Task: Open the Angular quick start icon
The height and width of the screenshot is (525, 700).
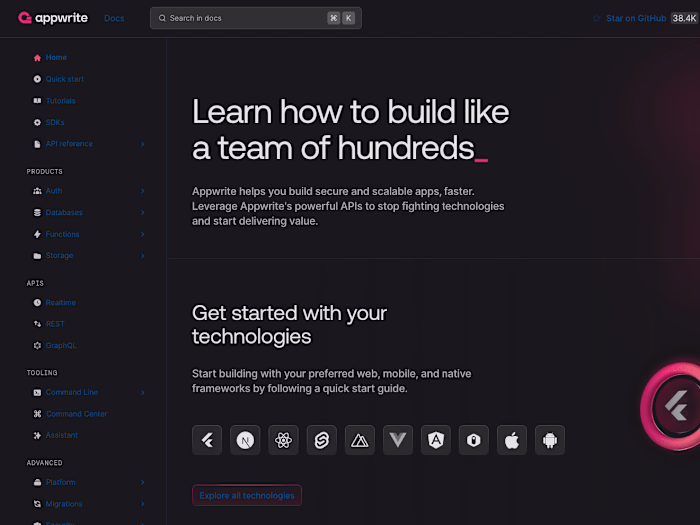Action: (436, 440)
